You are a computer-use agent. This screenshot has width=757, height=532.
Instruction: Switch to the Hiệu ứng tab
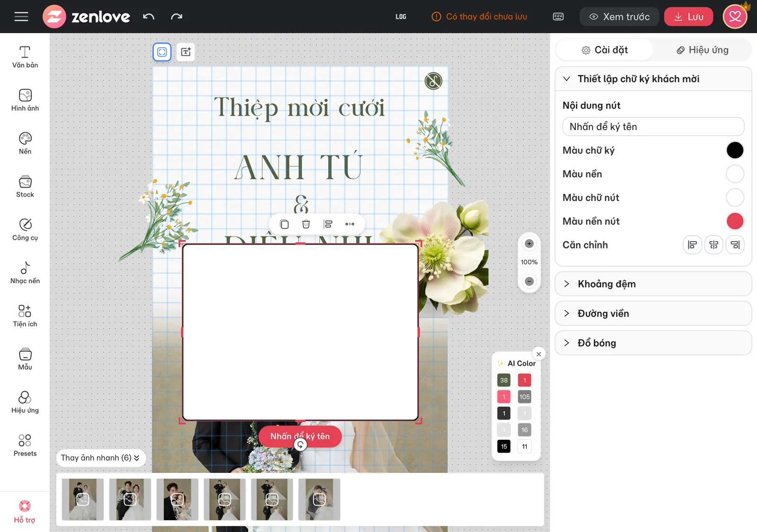point(702,50)
